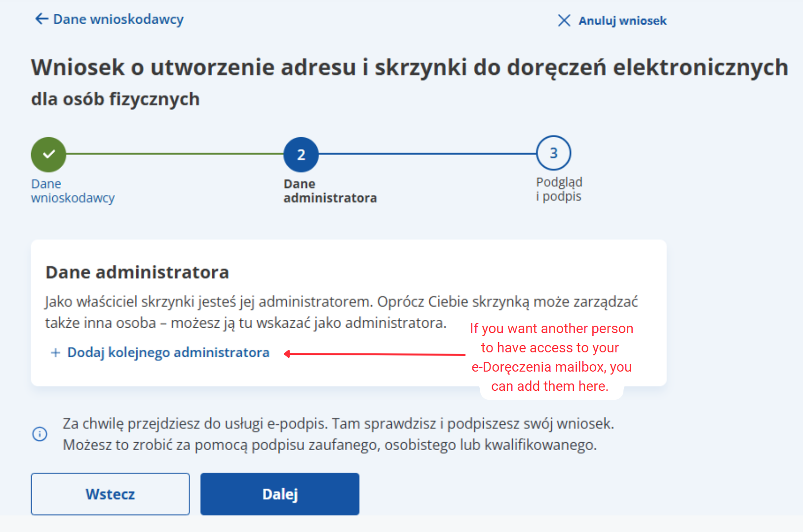Click the 'Dane wnioskodawcy' label under the green circle

(73, 191)
